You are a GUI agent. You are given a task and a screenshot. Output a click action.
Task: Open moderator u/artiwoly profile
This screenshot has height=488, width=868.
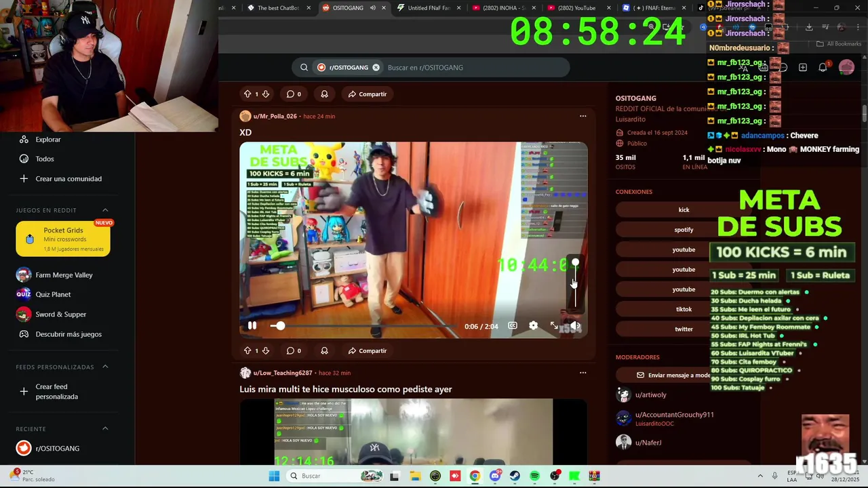(650, 394)
